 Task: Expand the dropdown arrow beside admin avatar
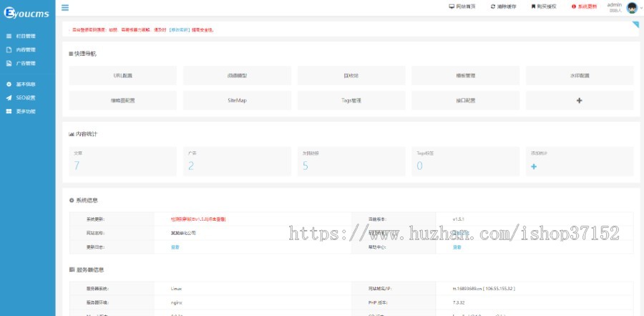coord(640,7)
